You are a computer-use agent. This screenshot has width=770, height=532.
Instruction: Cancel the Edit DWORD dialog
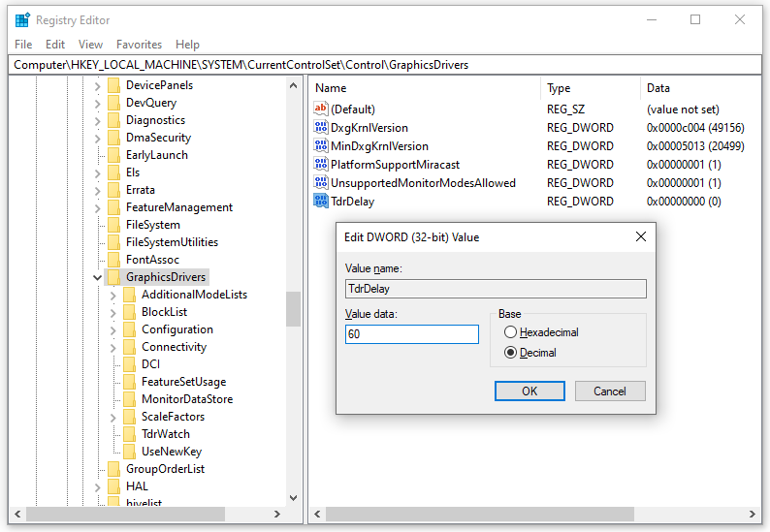tap(610, 391)
